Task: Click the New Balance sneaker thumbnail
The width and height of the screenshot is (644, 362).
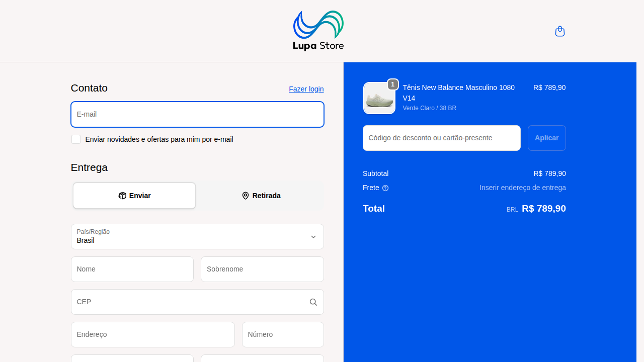Action: (x=379, y=98)
